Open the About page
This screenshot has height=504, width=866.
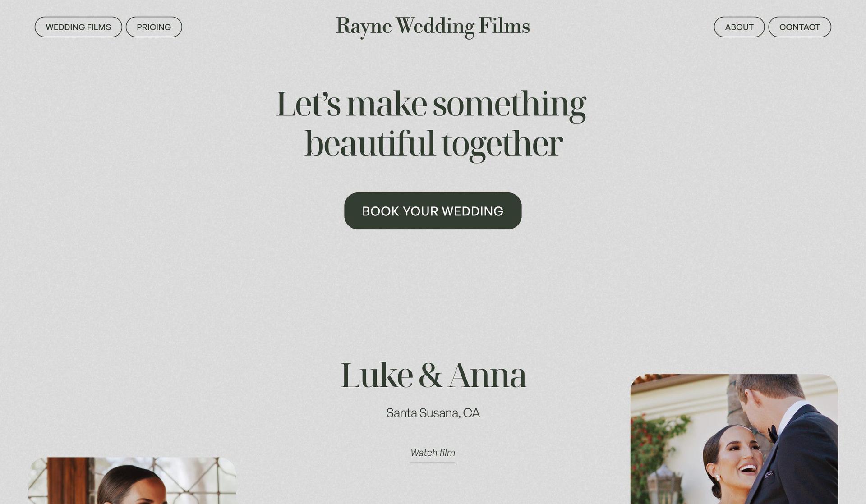739,27
